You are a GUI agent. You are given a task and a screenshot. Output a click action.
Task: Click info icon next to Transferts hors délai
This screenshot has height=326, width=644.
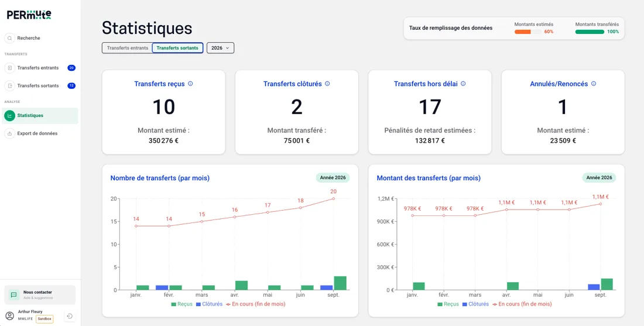(x=463, y=83)
